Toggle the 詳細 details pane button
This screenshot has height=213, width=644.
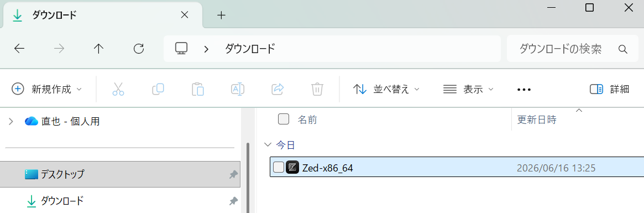[x=609, y=89]
